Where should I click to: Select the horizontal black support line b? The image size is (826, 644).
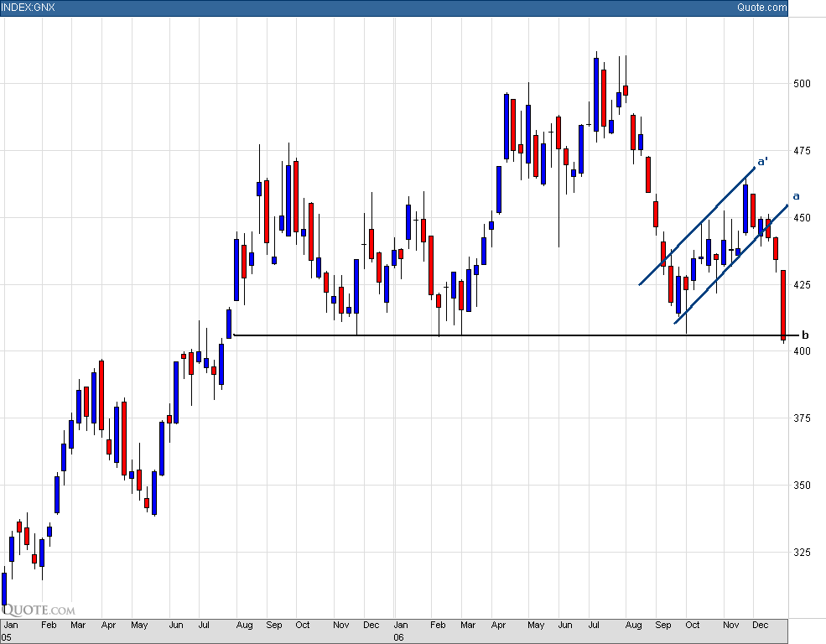(517, 335)
